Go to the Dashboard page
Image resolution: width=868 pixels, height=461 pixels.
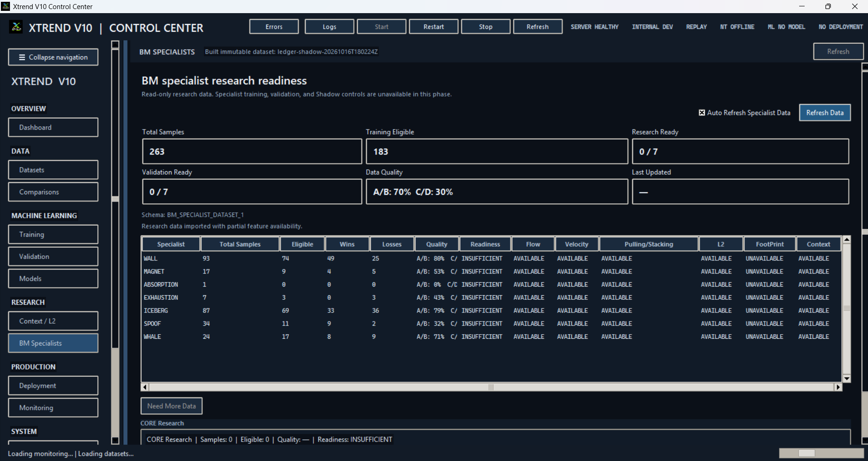click(53, 127)
